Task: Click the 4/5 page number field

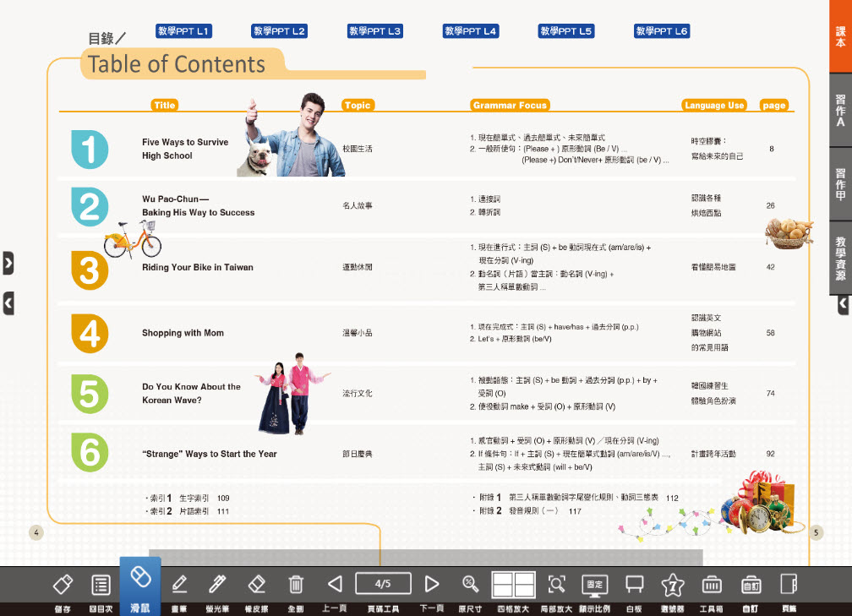Action: (383, 584)
